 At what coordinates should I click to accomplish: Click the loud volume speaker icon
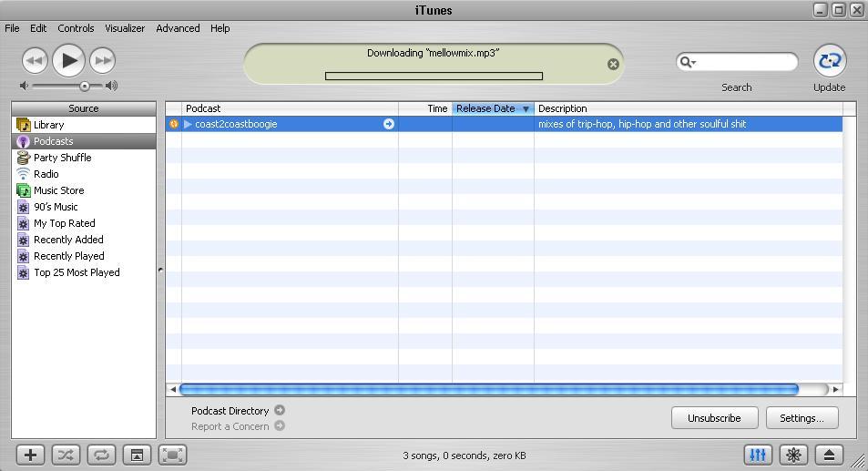tap(111, 86)
